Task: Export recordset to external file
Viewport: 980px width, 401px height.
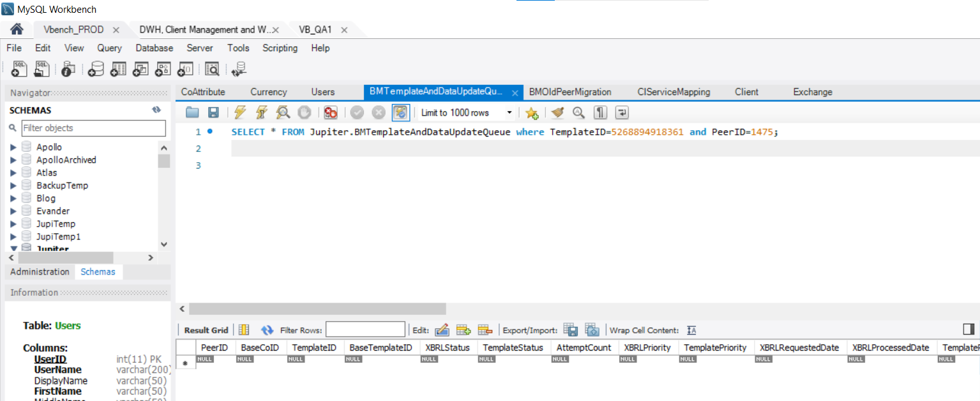Action: pos(571,330)
